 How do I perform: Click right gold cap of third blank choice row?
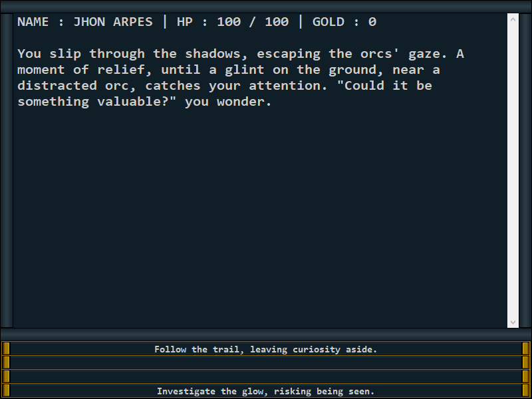pyautogui.click(x=525, y=376)
